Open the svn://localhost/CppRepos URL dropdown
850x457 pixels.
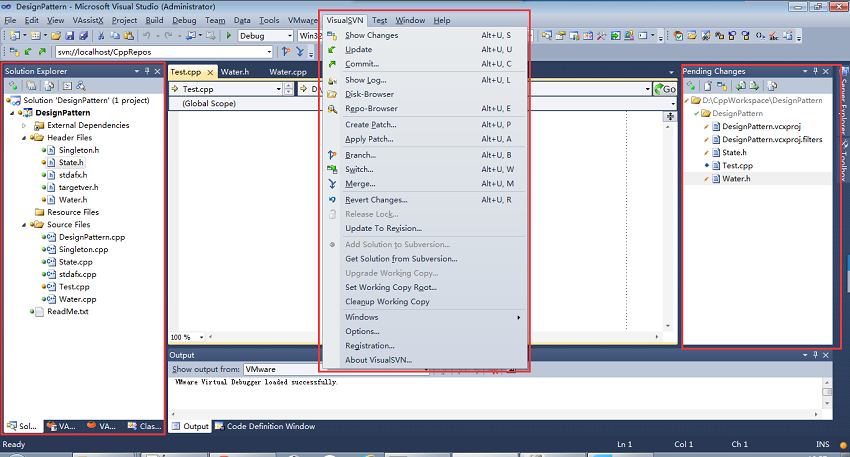pos(269,52)
